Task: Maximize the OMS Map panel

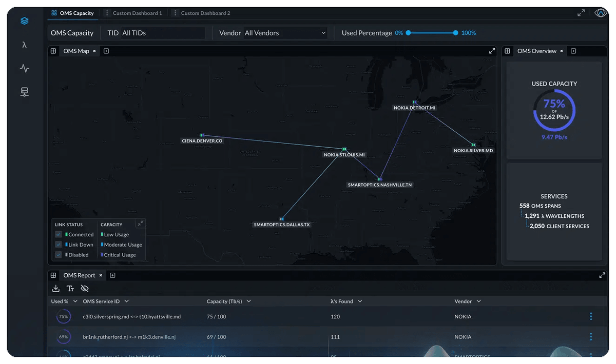Action: tap(492, 51)
